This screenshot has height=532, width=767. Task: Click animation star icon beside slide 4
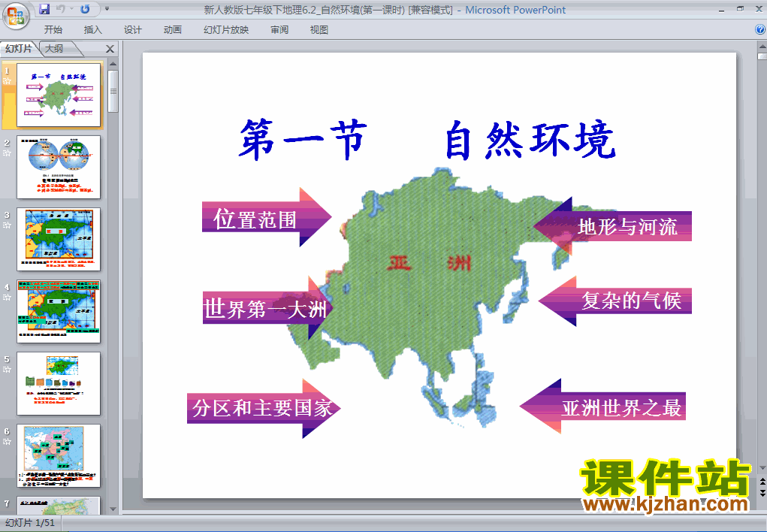(7, 297)
